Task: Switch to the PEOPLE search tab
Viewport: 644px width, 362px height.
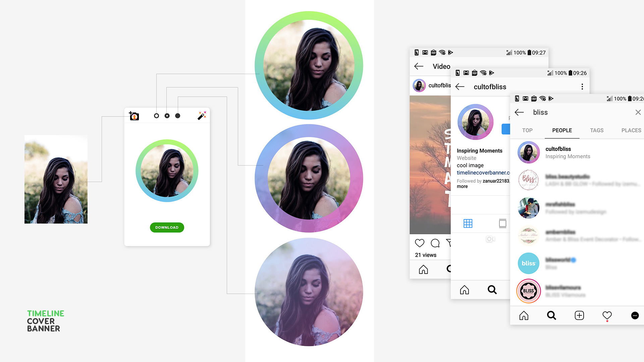Action: 562,130
